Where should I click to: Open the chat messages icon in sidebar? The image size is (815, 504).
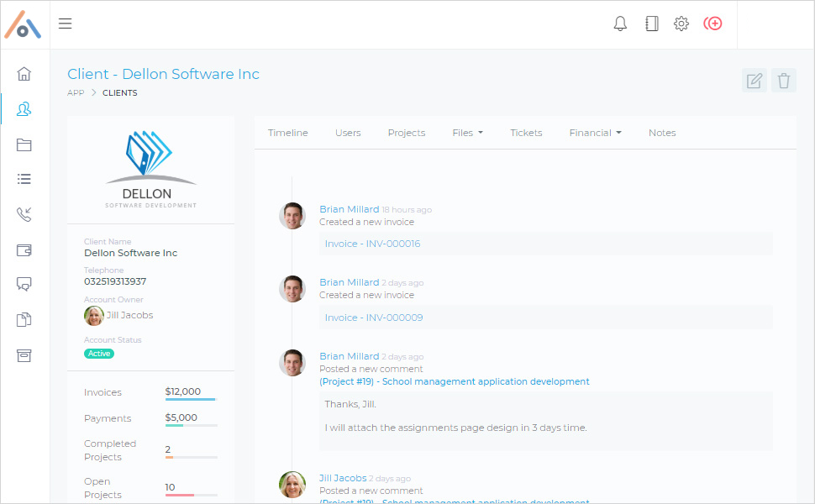[24, 284]
